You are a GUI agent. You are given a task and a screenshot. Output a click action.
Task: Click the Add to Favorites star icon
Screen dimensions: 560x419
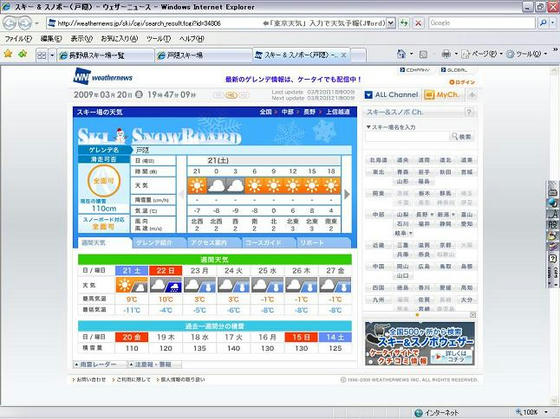point(23,54)
